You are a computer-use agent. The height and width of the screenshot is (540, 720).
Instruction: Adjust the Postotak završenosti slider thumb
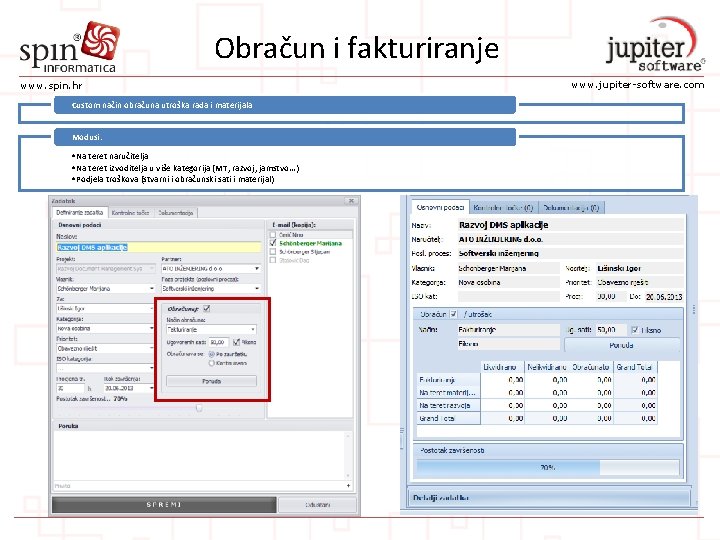[199, 408]
